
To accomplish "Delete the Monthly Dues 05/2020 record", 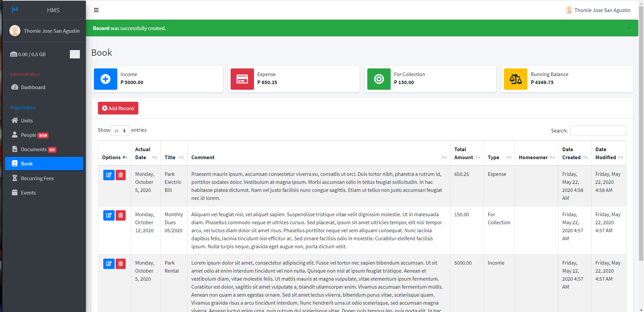I will [x=121, y=215].
